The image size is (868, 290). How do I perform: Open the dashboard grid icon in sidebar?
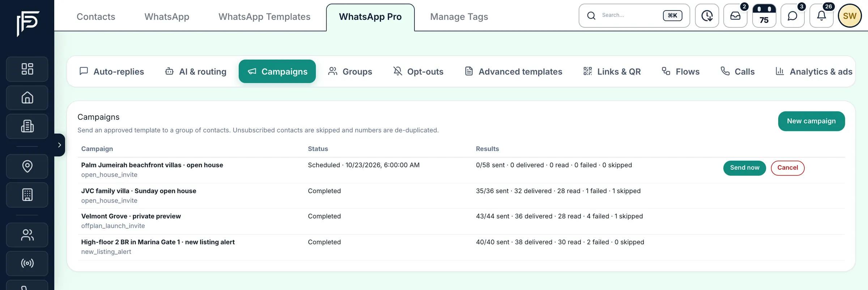coord(27,69)
